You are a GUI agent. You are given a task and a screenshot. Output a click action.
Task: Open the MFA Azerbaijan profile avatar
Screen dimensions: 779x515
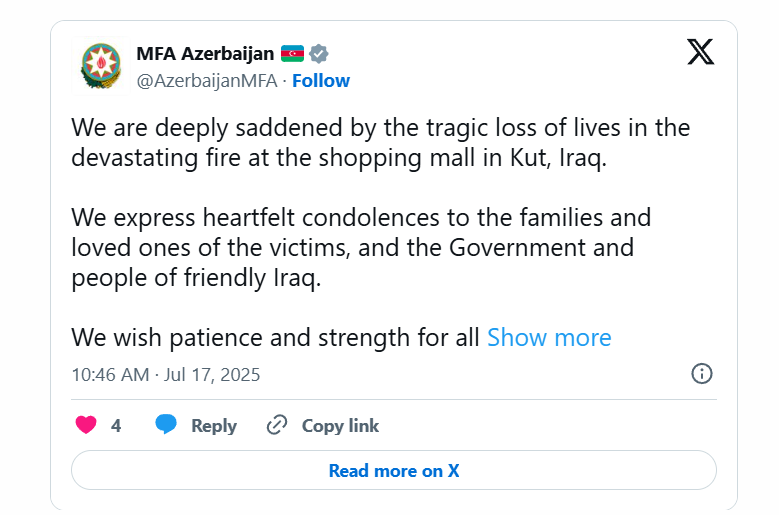pos(101,66)
